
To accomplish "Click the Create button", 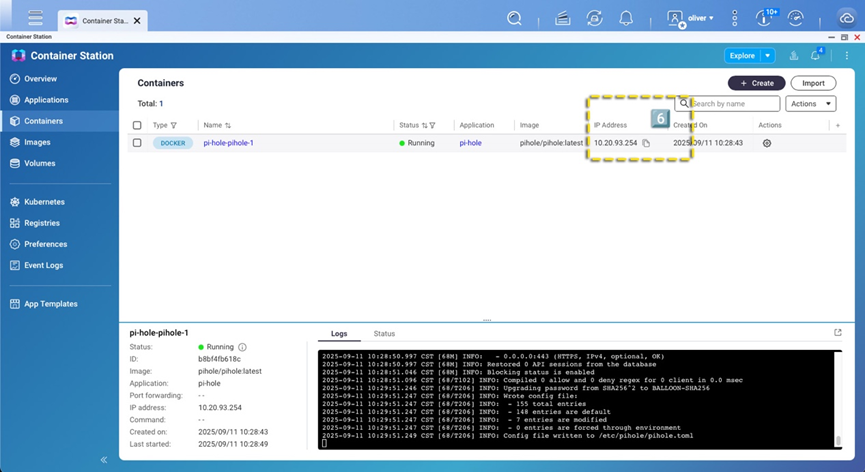I will coord(756,83).
